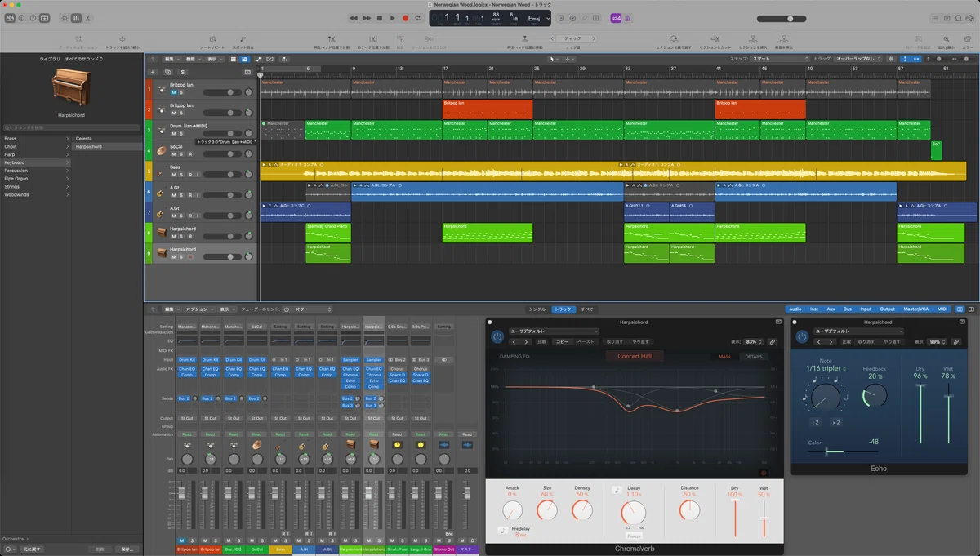Start playback with the play button
Screen dimensions: 980x556
393,18
